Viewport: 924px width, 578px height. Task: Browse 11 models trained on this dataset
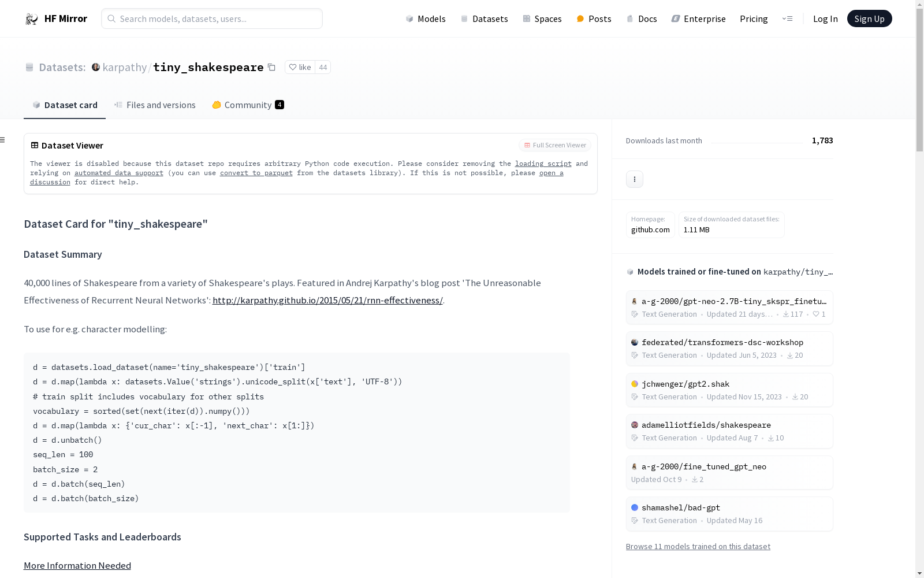698,546
